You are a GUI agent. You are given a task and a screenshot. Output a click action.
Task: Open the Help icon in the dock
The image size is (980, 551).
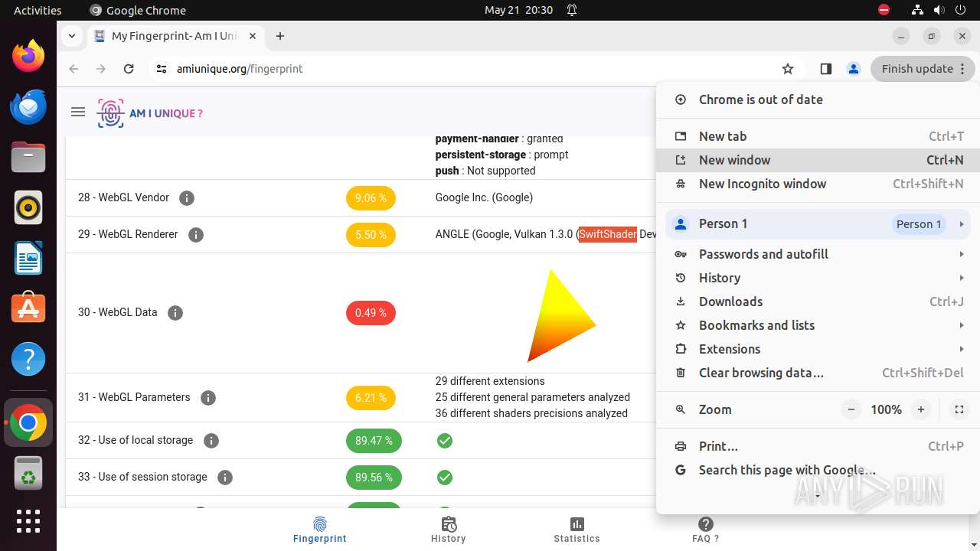pyautogui.click(x=28, y=359)
